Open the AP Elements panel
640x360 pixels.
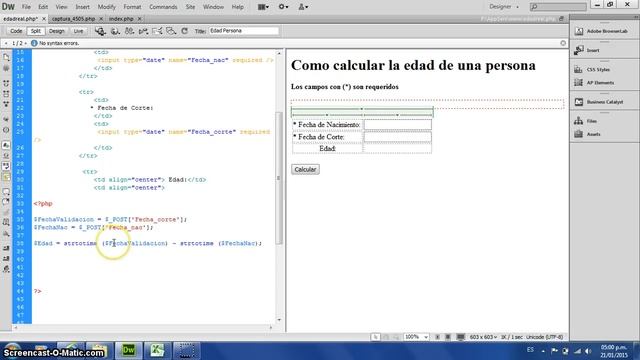[x=594, y=82]
